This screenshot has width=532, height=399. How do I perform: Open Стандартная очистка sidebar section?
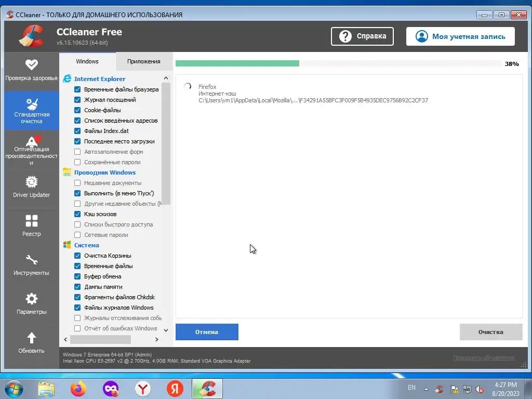[x=32, y=110]
